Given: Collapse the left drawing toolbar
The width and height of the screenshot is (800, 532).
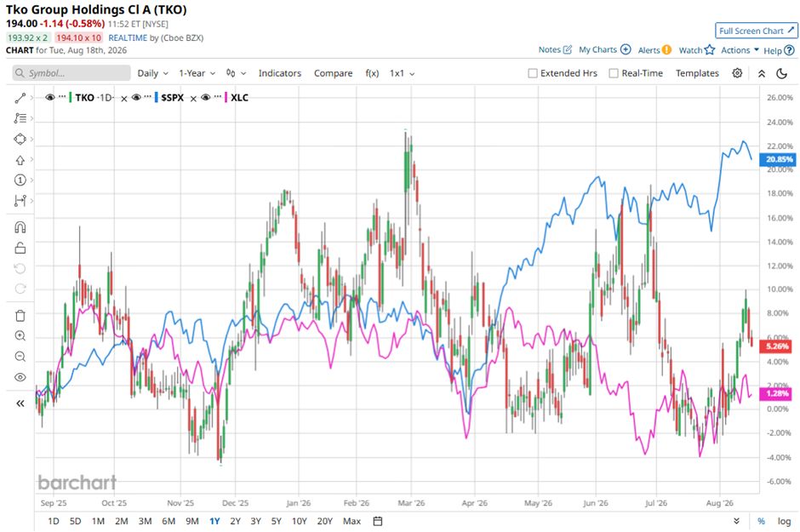Looking at the screenshot, I should (20, 403).
